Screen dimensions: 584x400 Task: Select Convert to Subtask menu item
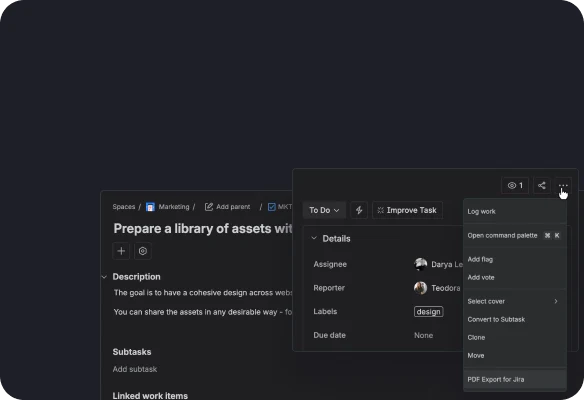[x=515, y=319]
